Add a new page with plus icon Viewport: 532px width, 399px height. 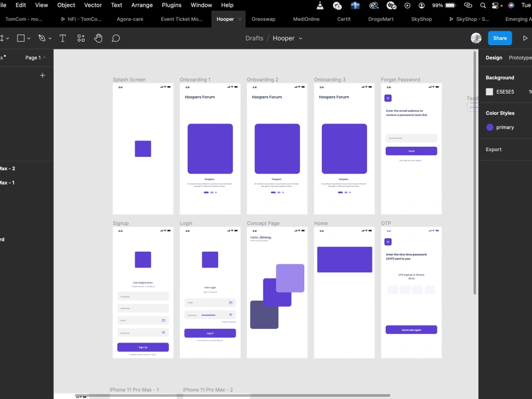pos(43,76)
